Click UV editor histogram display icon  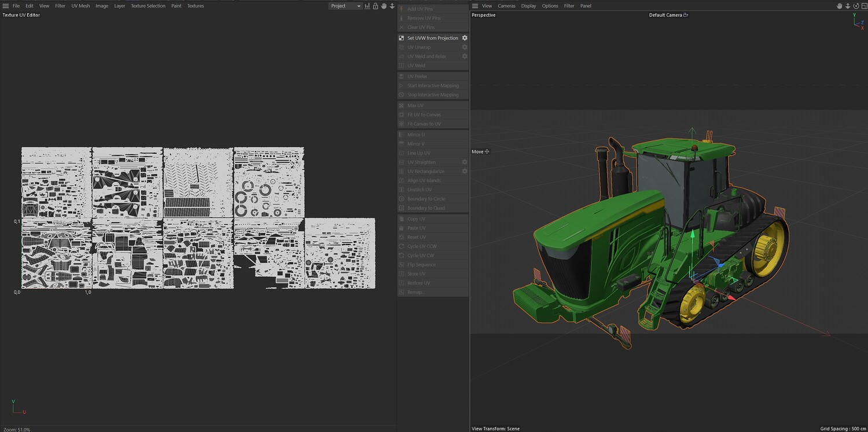pos(367,6)
